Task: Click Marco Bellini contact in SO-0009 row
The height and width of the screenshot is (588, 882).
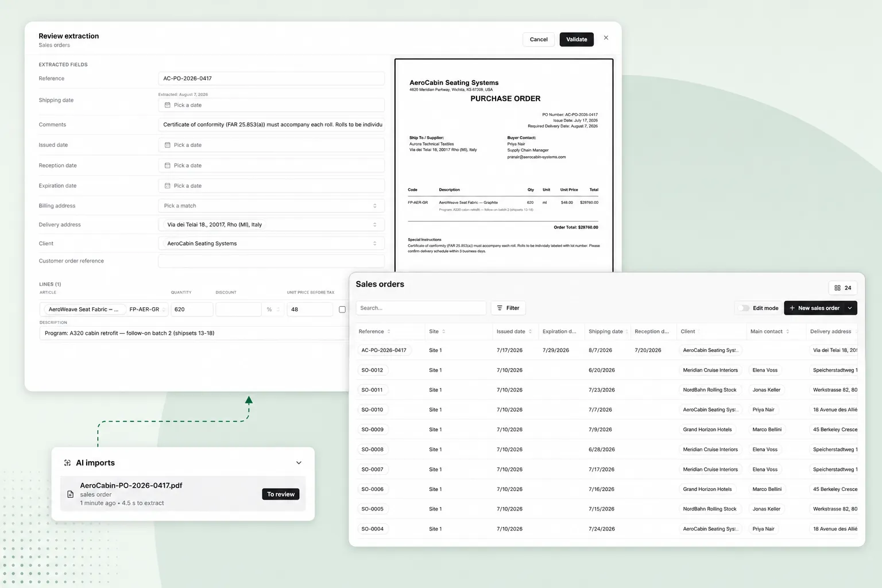Action: click(x=767, y=430)
